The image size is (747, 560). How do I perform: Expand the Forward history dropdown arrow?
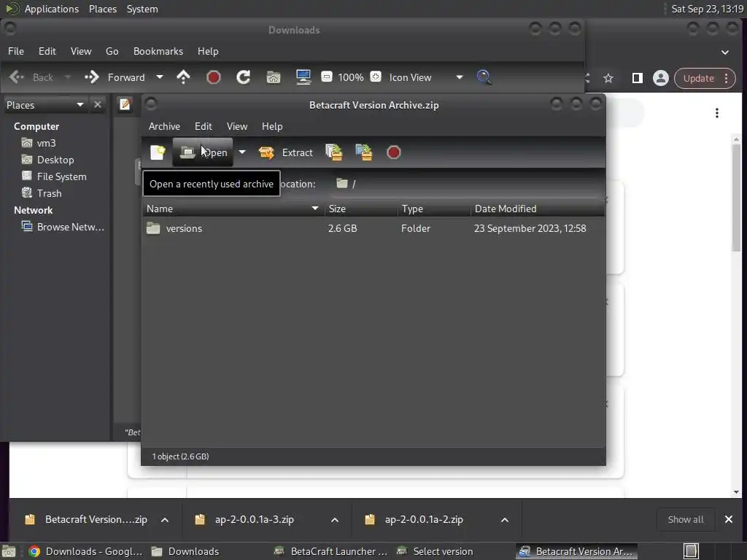(160, 77)
